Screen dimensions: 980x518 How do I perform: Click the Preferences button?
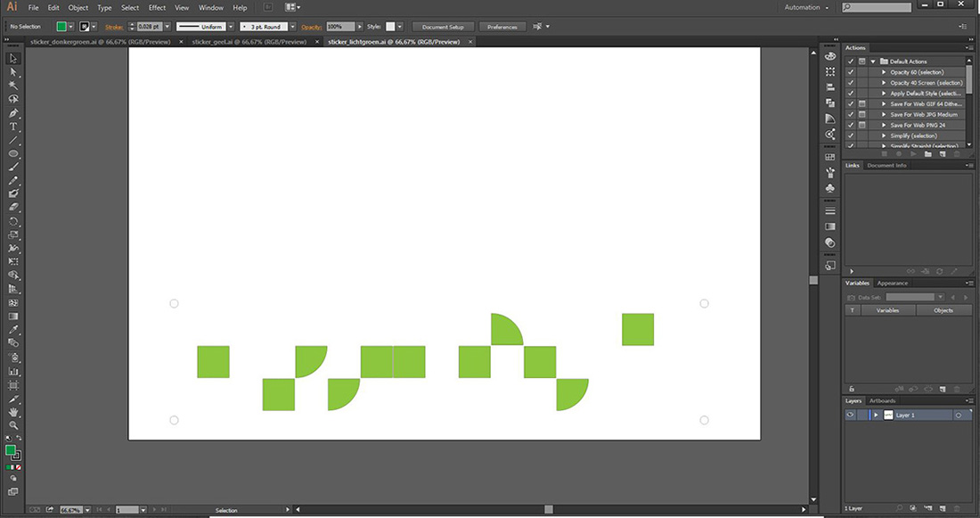point(502,27)
